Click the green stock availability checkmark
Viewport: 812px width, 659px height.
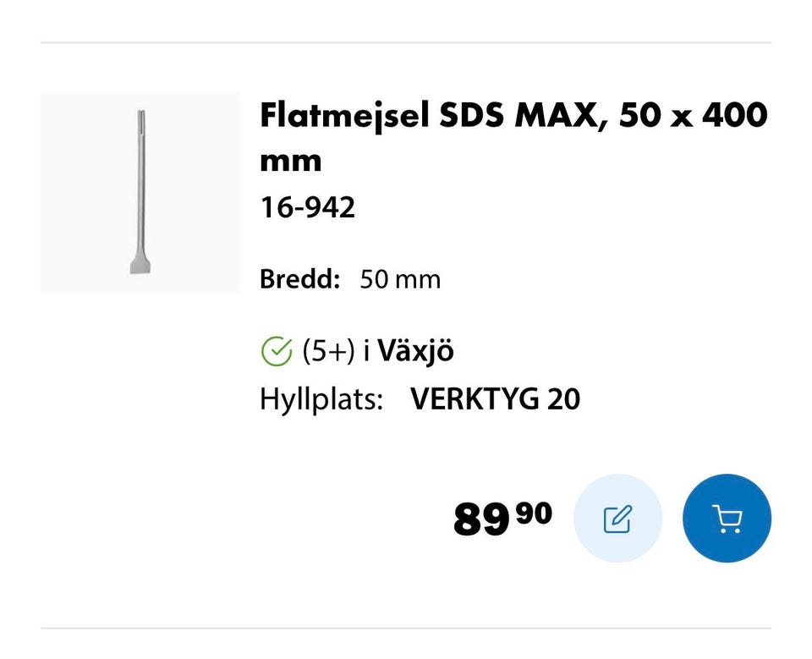tap(276, 350)
